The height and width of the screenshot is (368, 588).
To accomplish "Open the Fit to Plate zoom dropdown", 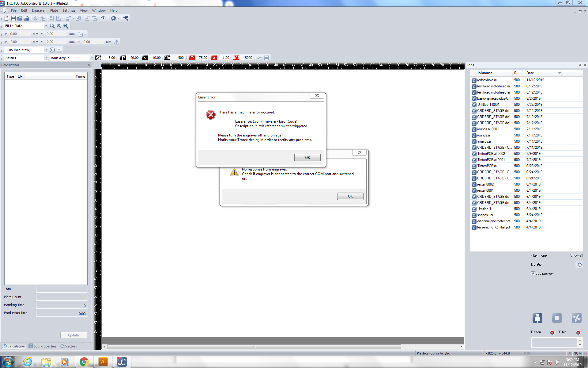I will coord(46,26).
